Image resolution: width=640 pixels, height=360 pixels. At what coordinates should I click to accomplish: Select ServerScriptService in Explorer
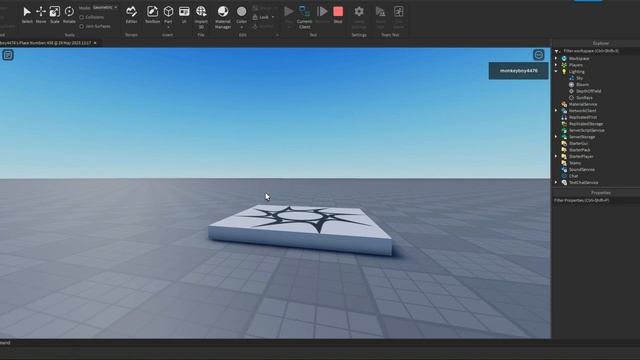click(587, 131)
